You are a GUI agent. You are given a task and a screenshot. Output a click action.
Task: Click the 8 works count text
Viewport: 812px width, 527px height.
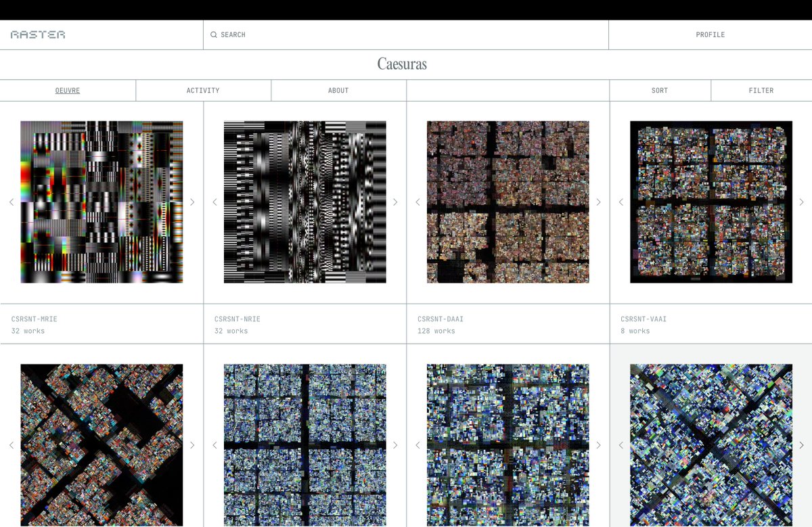pos(635,331)
